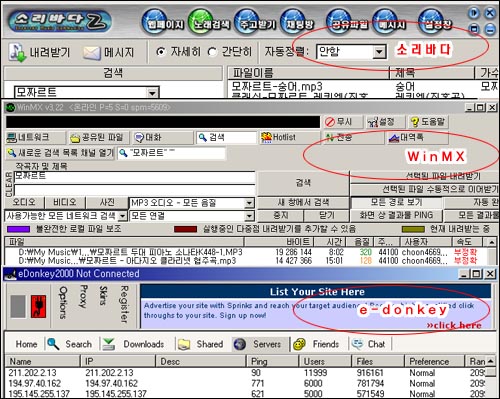Open WinMX 도움말 help
This screenshot has height=399, width=500.
tap(427, 122)
